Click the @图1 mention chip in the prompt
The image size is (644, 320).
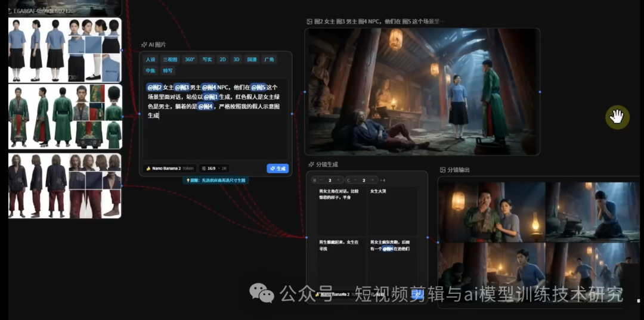click(x=212, y=97)
